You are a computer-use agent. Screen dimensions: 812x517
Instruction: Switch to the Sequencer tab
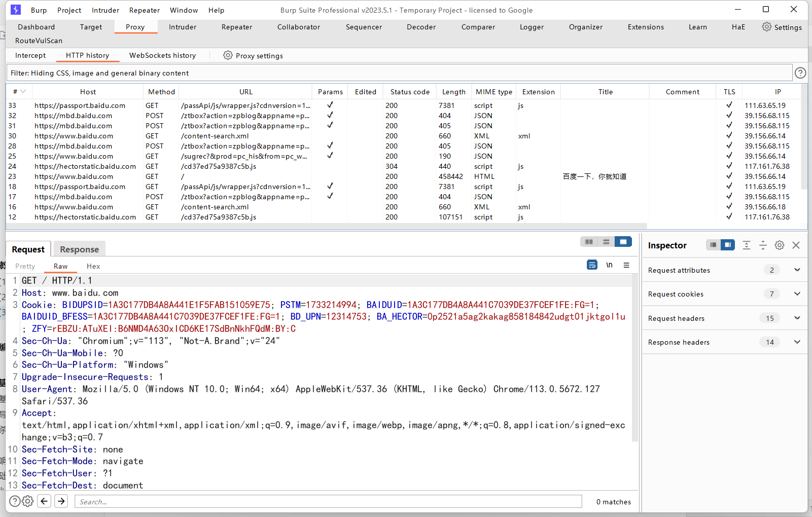364,27
